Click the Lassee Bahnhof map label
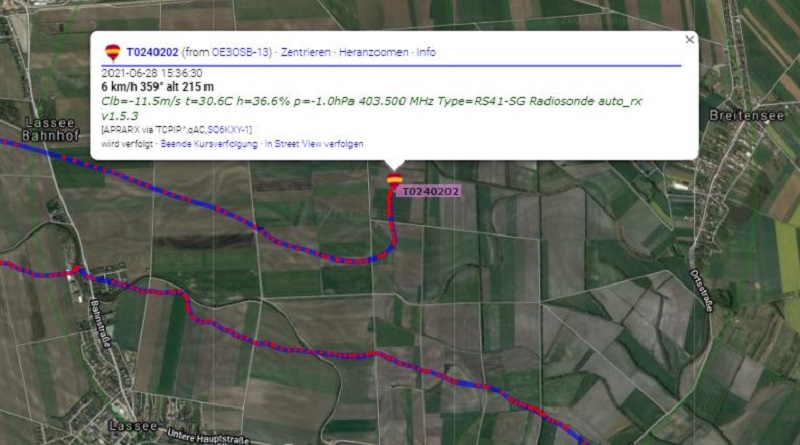 click(50, 129)
